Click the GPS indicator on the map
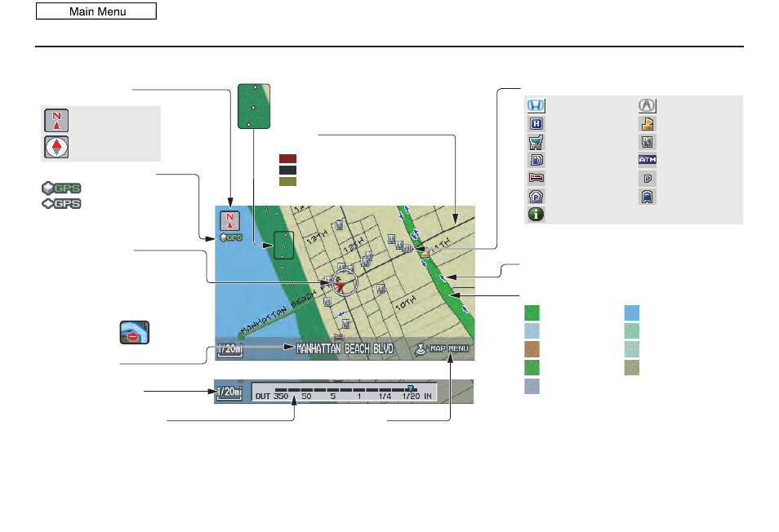 point(231,237)
